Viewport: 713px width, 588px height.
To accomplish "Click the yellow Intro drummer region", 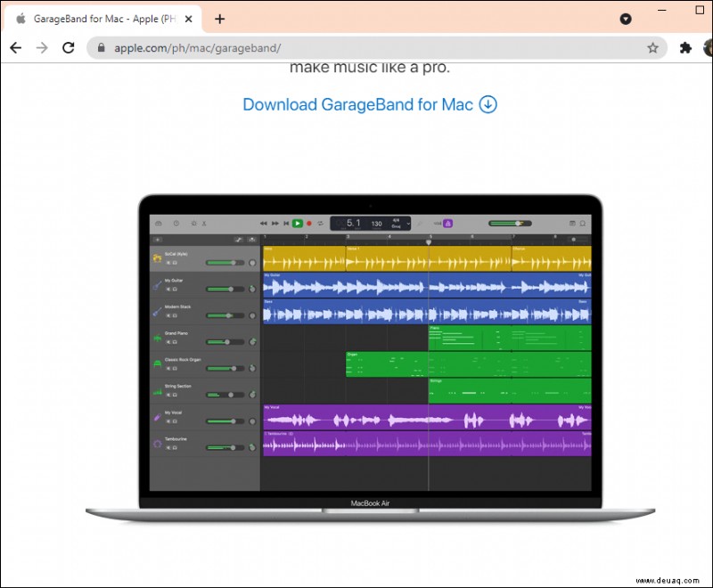I will [304, 258].
